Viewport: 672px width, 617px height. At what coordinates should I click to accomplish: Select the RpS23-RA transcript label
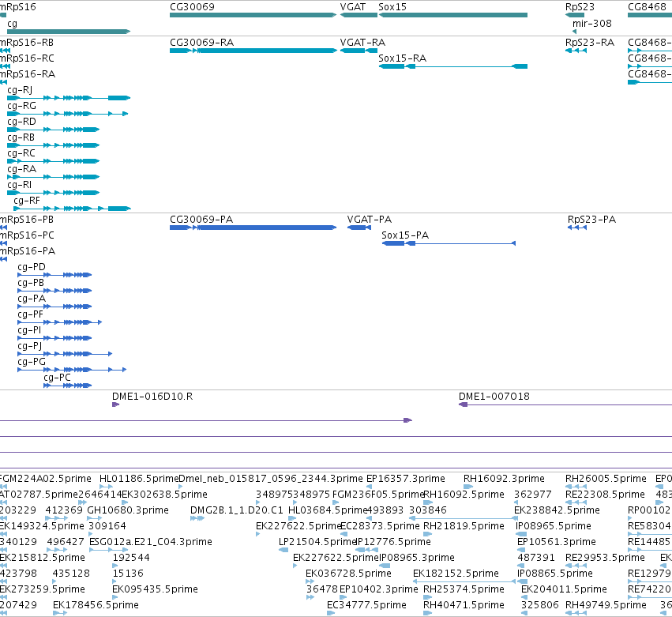pyautogui.click(x=590, y=43)
